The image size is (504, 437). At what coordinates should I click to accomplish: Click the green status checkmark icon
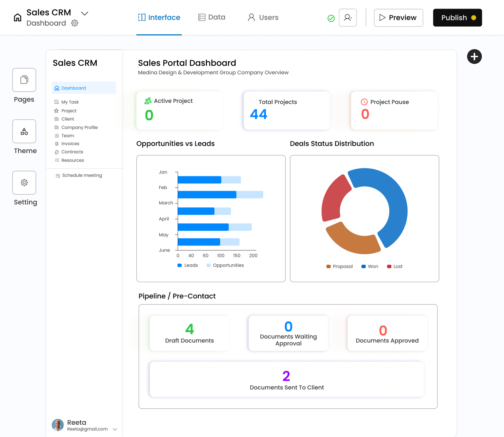pos(331,18)
